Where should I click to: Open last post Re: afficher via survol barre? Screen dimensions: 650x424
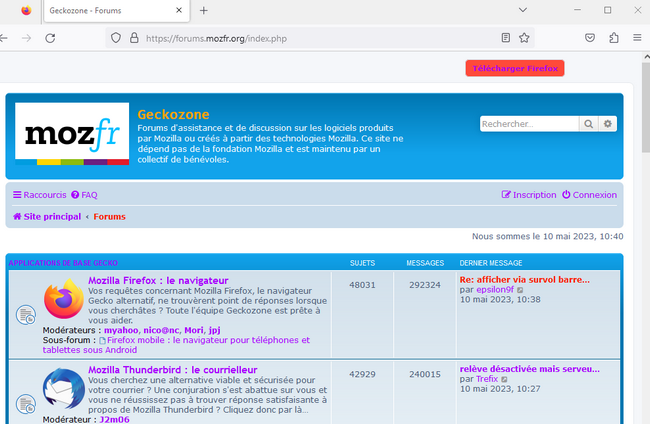524,280
